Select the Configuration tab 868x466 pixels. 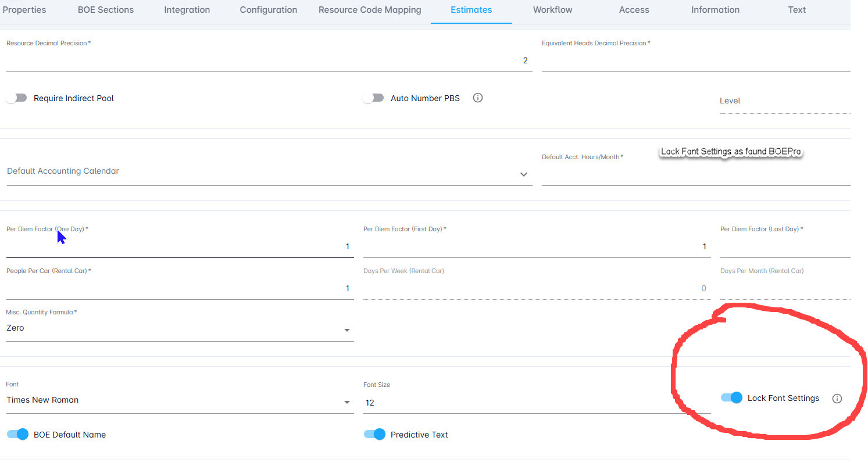(x=269, y=10)
